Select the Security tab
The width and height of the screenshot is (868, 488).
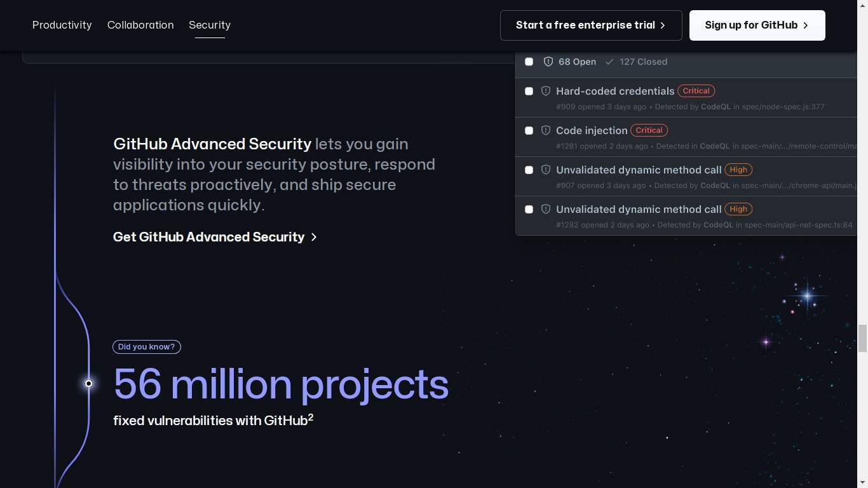coord(210,25)
